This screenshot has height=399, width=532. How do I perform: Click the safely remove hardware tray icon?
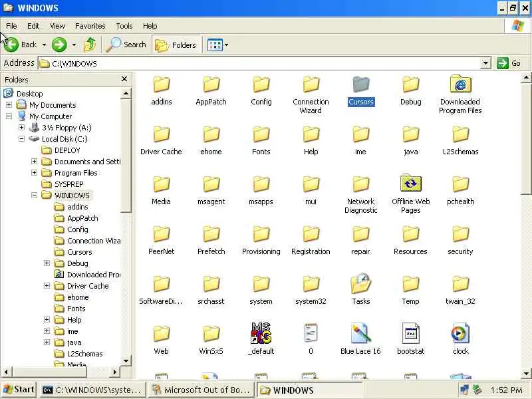[477, 390]
